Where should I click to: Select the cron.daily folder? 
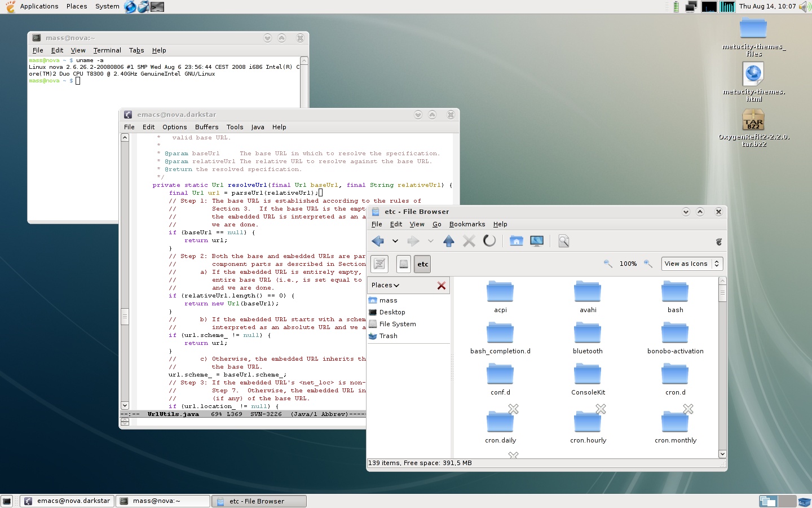click(500, 424)
